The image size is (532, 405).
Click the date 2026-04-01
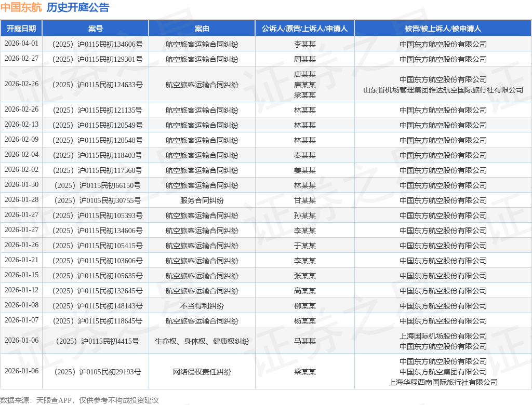coord(21,44)
